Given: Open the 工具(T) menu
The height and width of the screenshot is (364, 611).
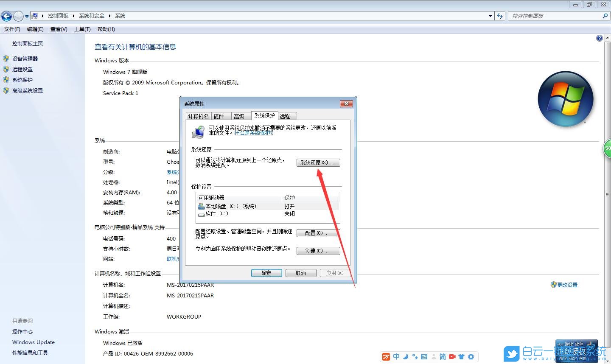Looking at the screenshot, I should (x=82, y=29).
